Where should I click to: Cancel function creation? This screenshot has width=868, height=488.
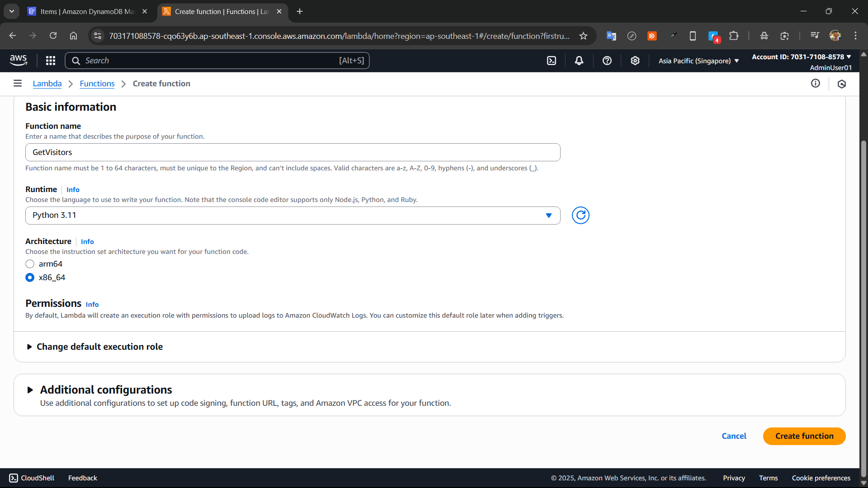[734, 436]
